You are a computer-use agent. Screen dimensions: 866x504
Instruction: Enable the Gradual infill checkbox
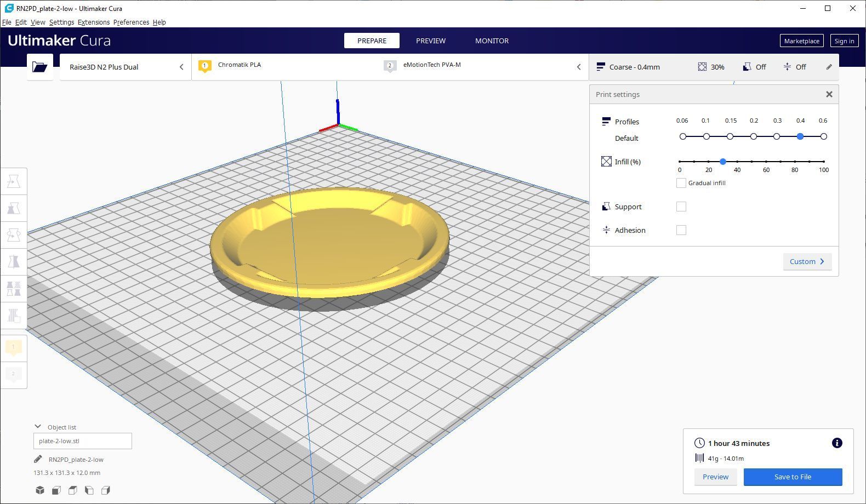tap(681, 183)
